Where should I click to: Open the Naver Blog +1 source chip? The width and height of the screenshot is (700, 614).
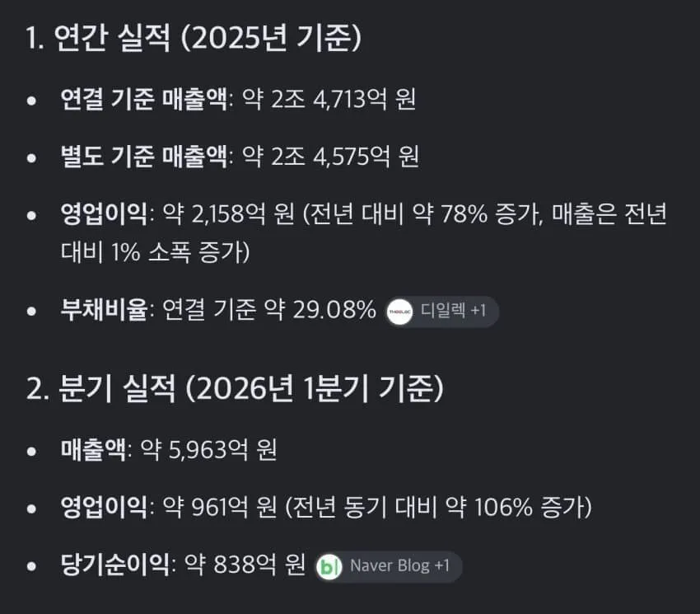(x=389, y=567)
